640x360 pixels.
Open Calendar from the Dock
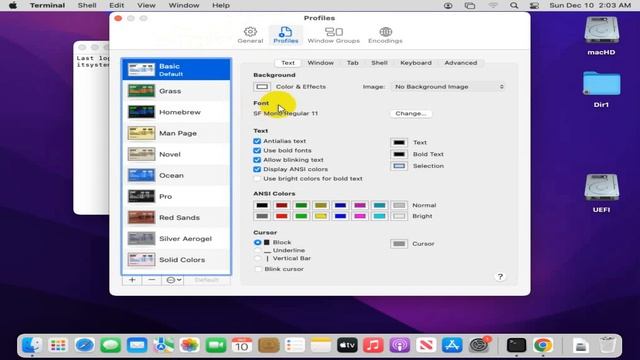[x=242, y=345]
